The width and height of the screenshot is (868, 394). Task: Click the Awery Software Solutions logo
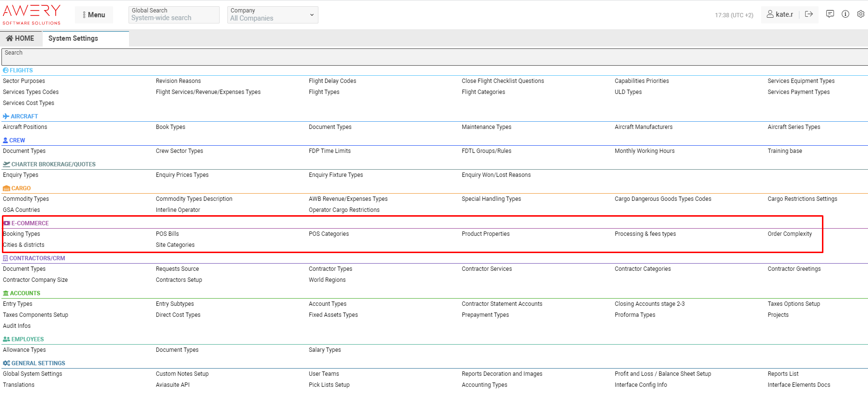click(x=32, y=14)
